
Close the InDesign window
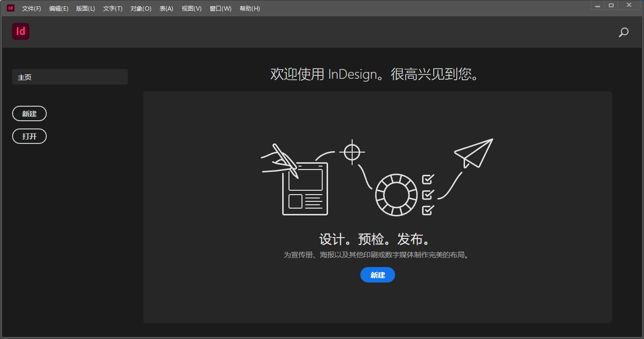pyautogui.click(x=630, y=5)
